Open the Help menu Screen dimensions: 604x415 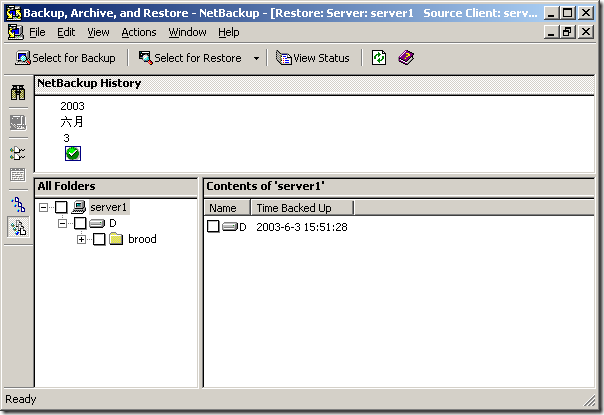coord(229,32)
